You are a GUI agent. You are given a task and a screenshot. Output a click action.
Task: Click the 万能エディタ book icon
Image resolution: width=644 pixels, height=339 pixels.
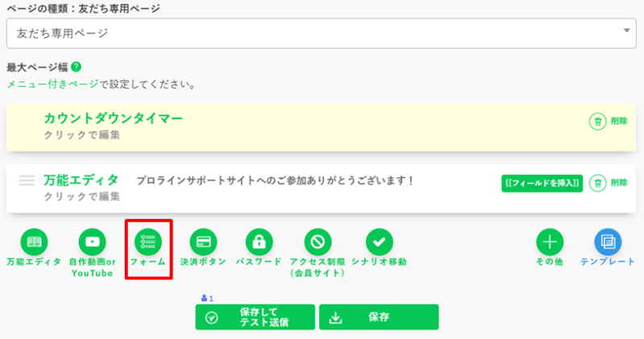click(x=33, y=242)
